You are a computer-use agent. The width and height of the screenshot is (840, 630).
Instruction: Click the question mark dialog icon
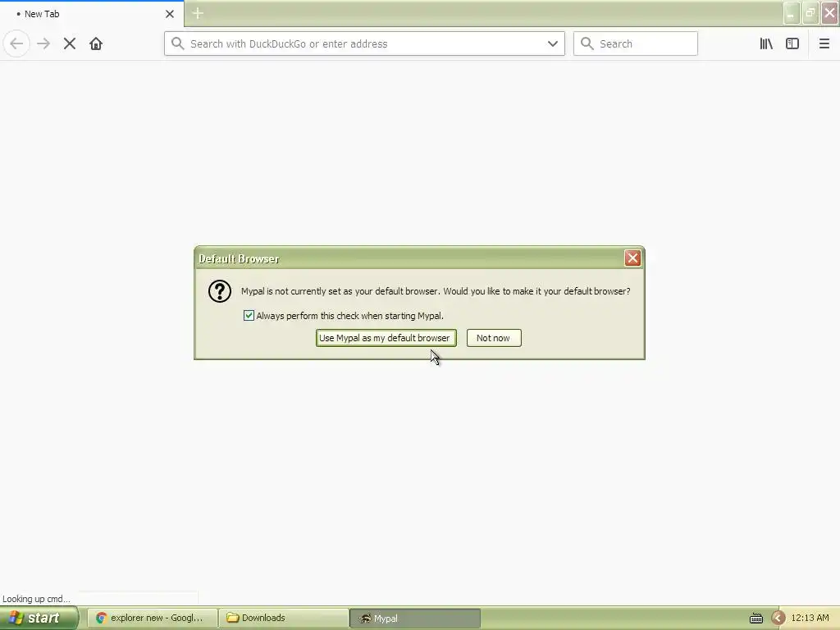pyautogui.click(x=220, y=291)
